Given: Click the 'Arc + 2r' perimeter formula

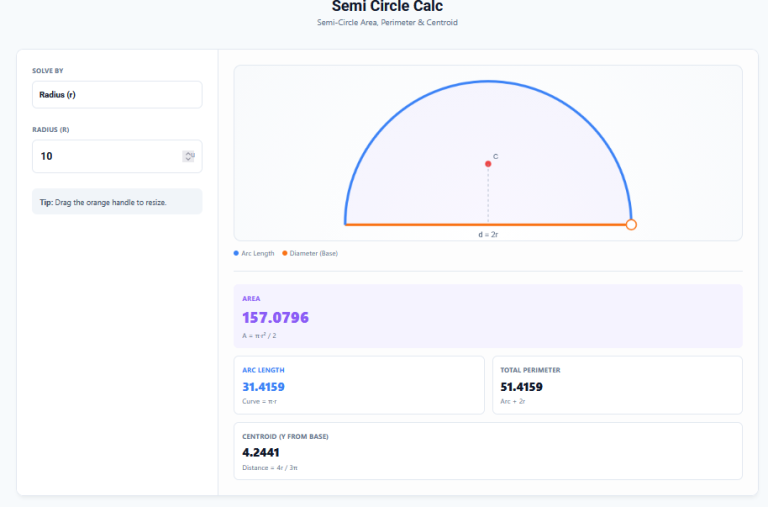Looking at the screenshot, I should 512,401.
